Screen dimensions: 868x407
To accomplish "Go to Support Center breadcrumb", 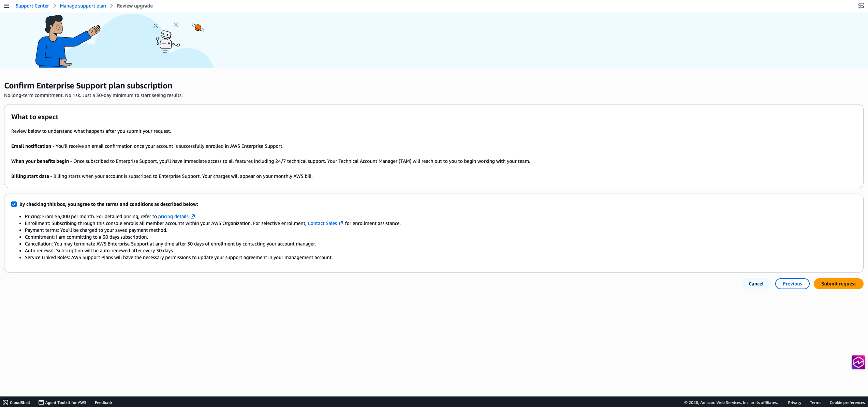I will [32, 6].
